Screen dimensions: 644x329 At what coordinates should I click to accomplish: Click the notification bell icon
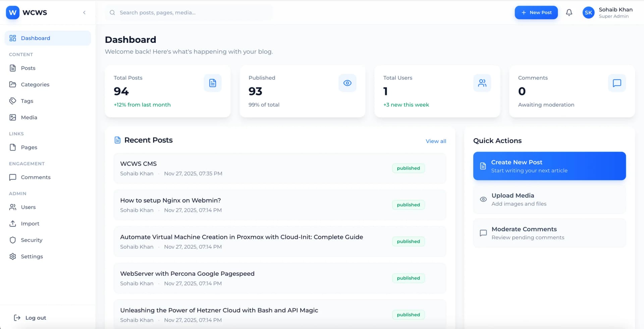[569, 13]
